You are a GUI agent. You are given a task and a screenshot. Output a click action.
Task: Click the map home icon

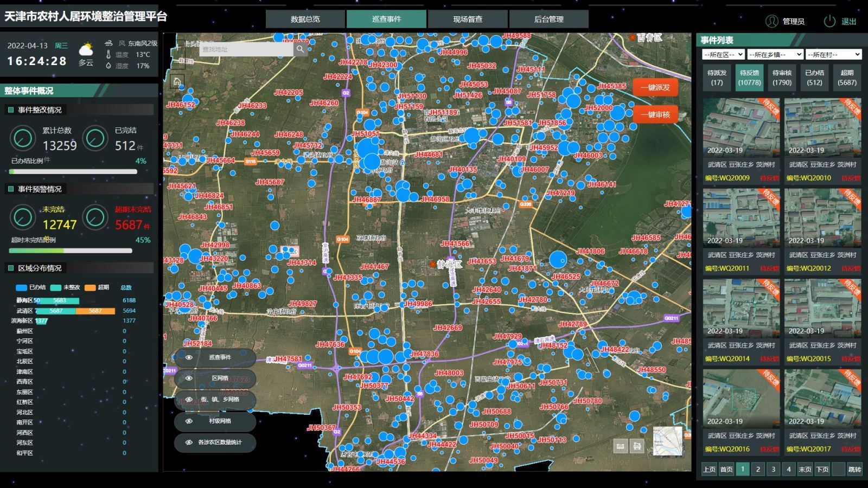(177, 82)
